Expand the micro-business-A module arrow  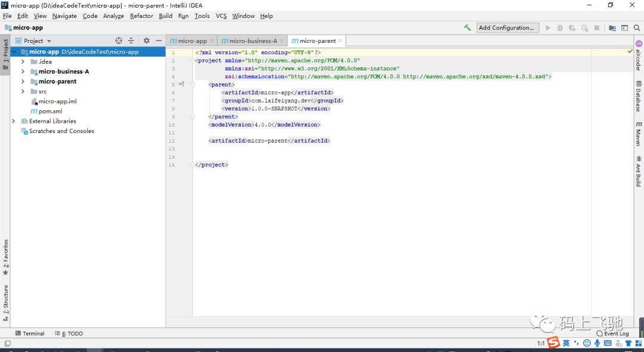(23, 72)
